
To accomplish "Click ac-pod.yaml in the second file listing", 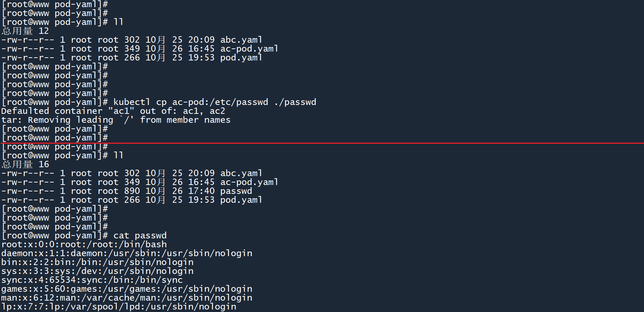I will tap(249, 182).
